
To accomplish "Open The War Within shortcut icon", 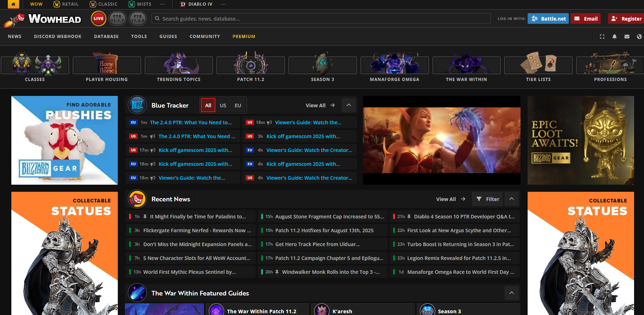I will click(466, 64).
